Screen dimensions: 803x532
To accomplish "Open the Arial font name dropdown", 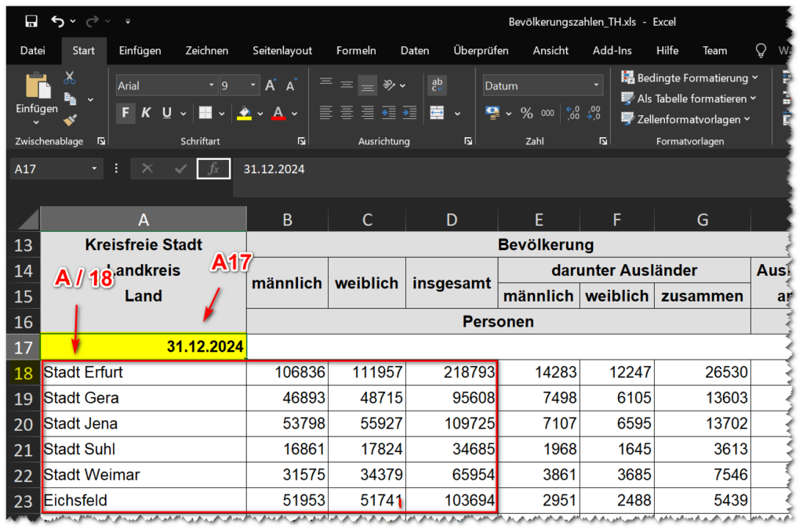I will 212,85.
